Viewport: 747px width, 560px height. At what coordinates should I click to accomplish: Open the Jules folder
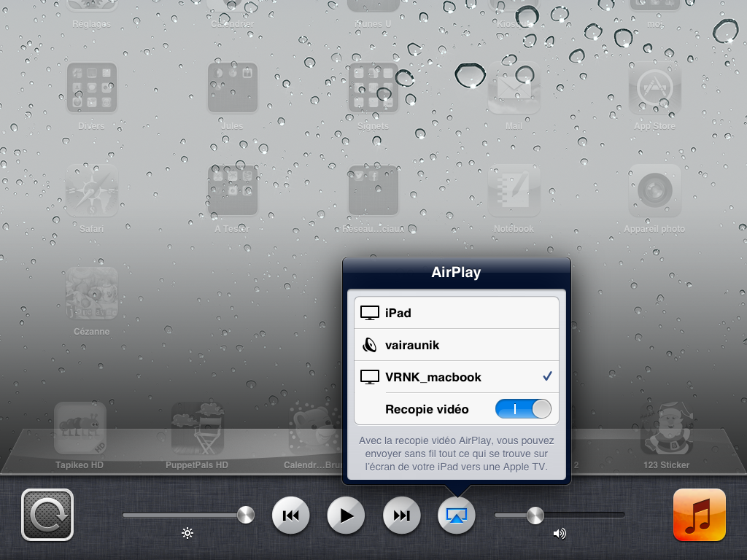[x=233, y=87]
